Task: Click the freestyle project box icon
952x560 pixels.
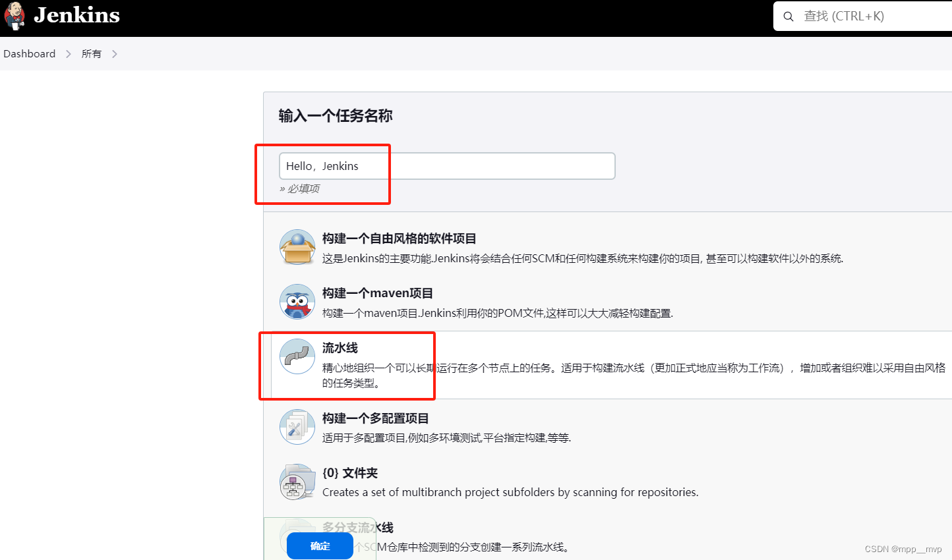Action: click(297, 247)
